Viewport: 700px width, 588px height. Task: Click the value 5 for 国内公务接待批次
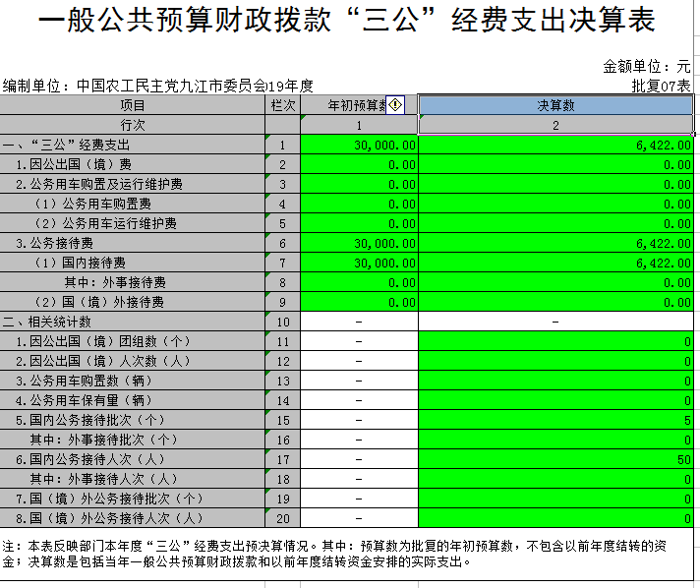(555, 420)
